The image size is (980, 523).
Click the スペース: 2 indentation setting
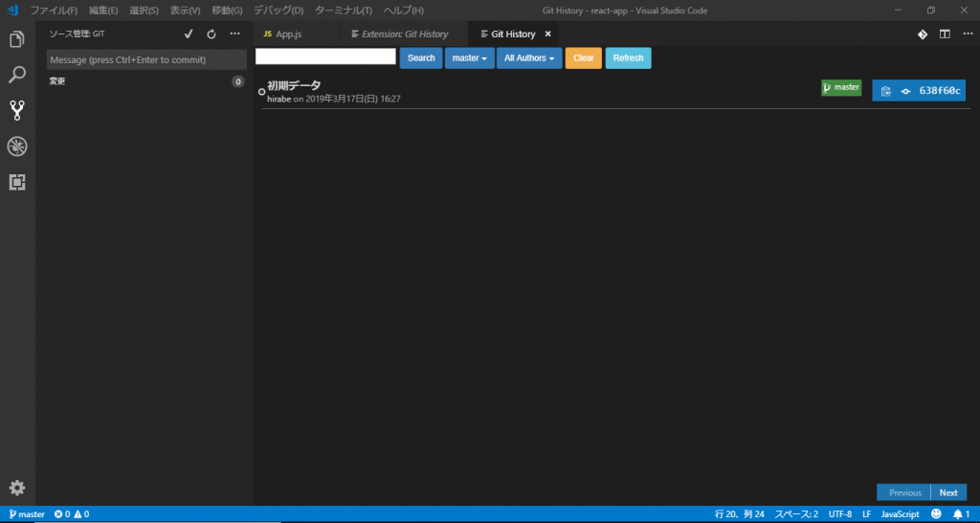tap(796, 514)
